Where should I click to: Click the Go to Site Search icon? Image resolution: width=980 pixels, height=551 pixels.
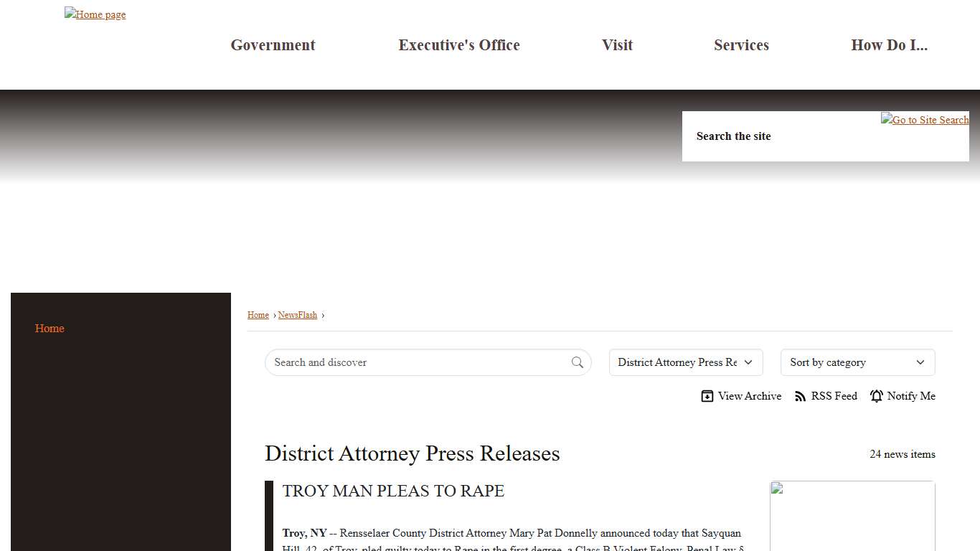pyautogui.click(x=925, y=120)
